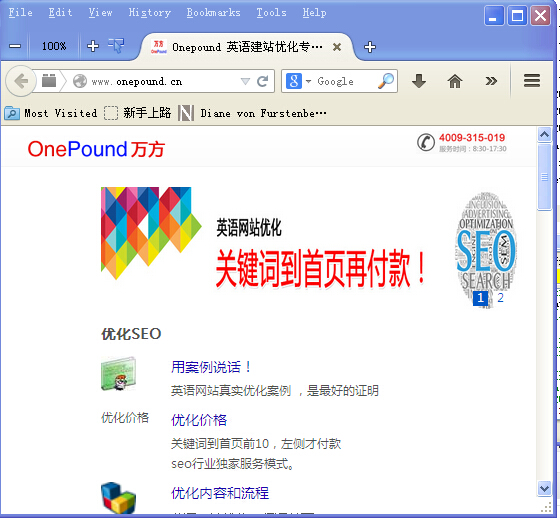Expand the URL history dropdown arrow
Viewport: 560px width, 526px height.
245,81
